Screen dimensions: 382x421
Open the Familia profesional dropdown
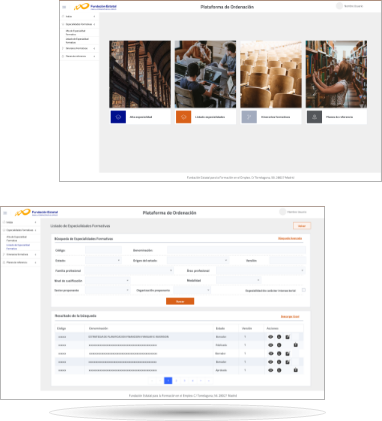tap(129, 270)
